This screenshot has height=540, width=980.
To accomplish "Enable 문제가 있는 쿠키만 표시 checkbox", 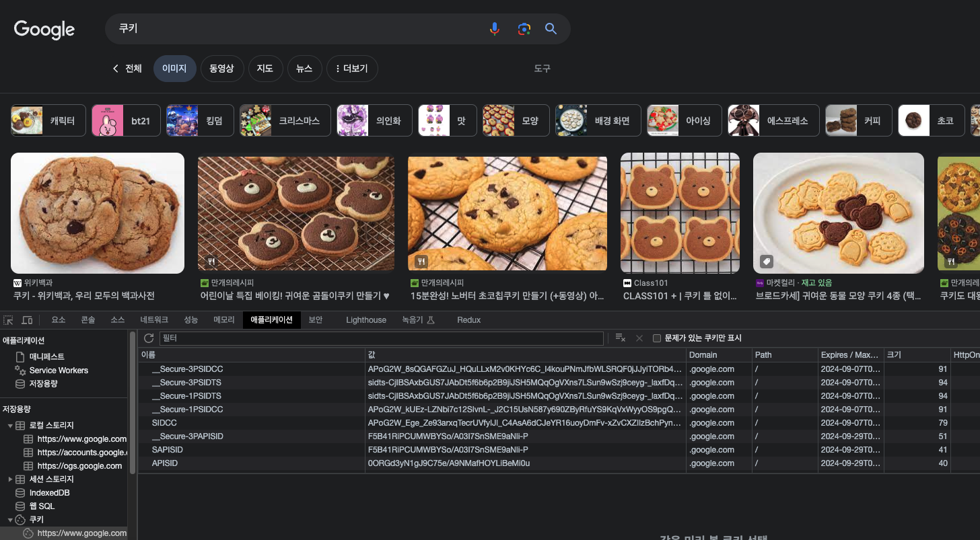I will 657,338.
